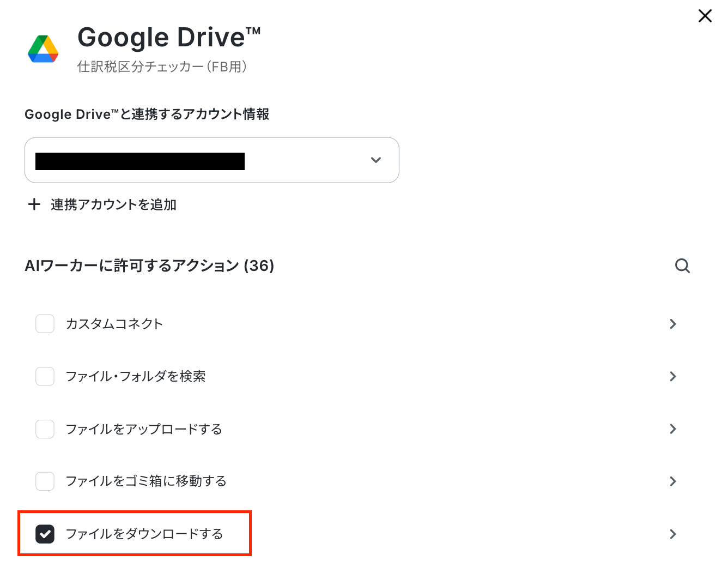This screenshot has height=567, width=728.
Task: Select the ファイルをアップロードする action label
Action: [x=144, y=429]
